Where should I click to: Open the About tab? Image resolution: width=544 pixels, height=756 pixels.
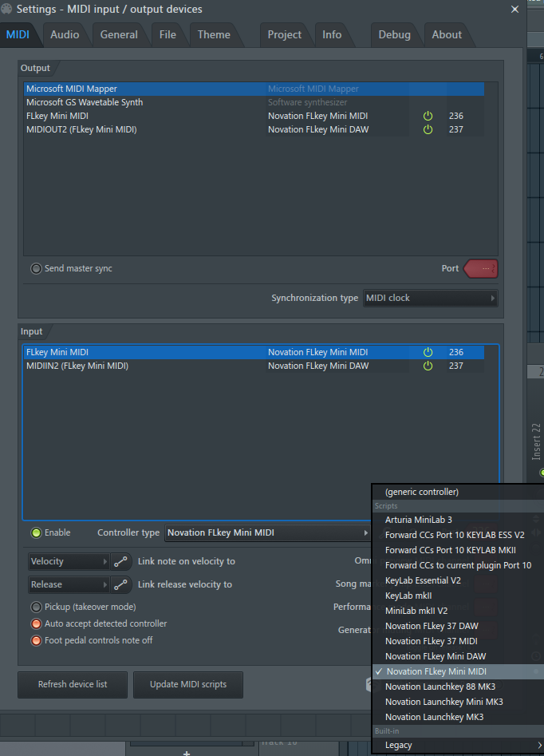[x=447, y=34]
